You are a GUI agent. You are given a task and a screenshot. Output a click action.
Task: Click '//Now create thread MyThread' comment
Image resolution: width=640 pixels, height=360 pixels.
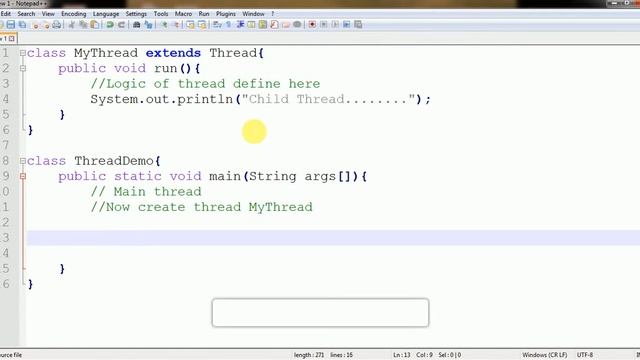(x=202, y=207)
